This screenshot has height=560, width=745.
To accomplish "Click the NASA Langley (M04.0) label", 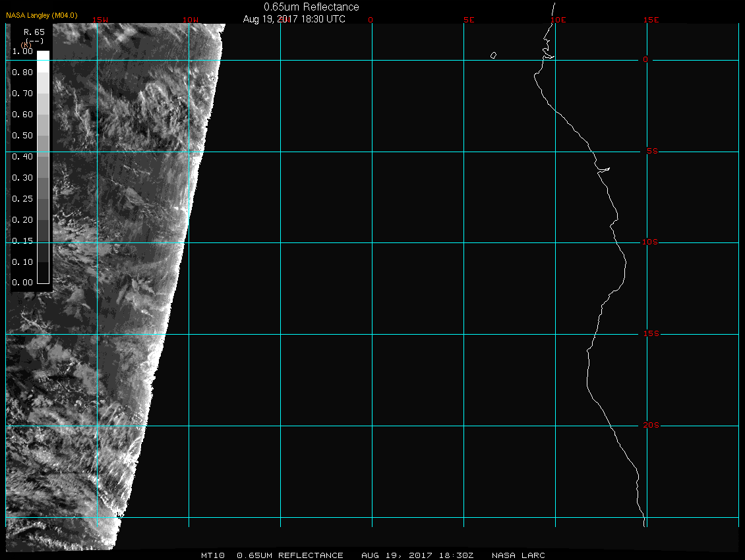I will pos(42,14).
